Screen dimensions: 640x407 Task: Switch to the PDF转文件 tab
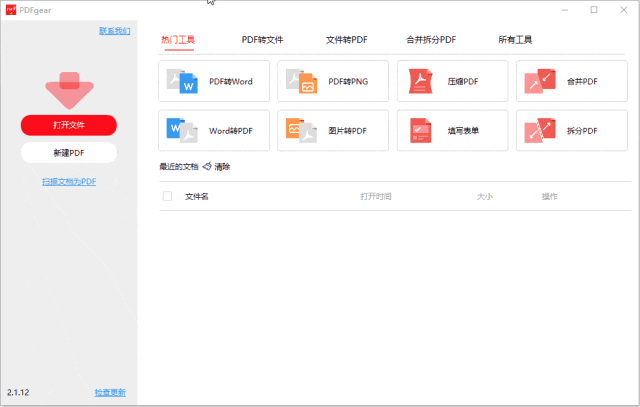262,40
